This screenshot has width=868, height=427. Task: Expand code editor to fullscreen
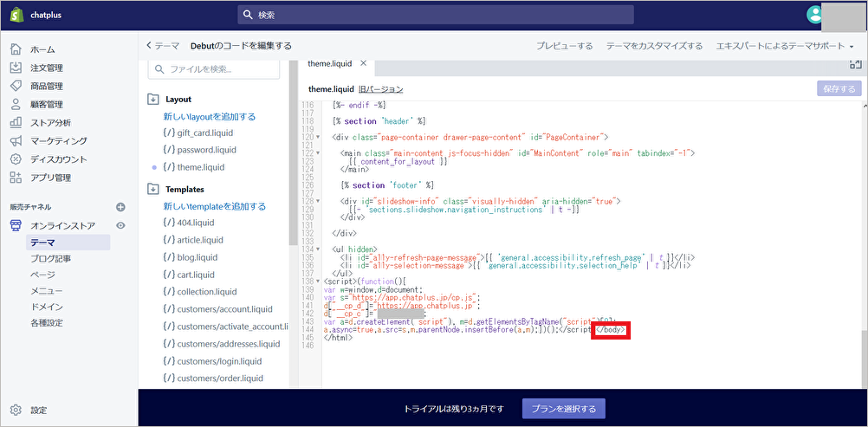tap(855, 64)
